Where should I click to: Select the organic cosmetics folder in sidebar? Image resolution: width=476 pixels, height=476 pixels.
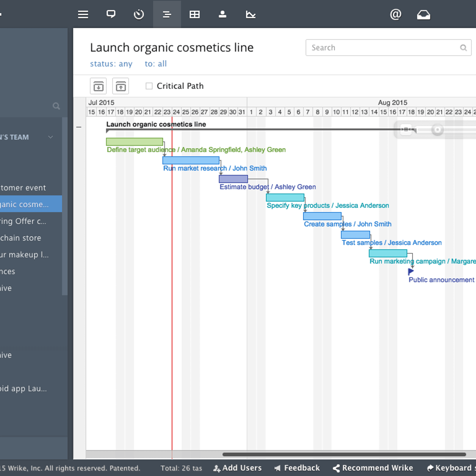tap(31, 204)
